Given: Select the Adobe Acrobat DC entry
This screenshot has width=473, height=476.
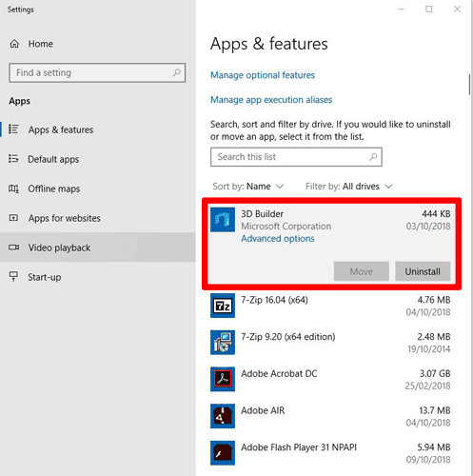Looking at the screenshot, I should coord(330,379).
